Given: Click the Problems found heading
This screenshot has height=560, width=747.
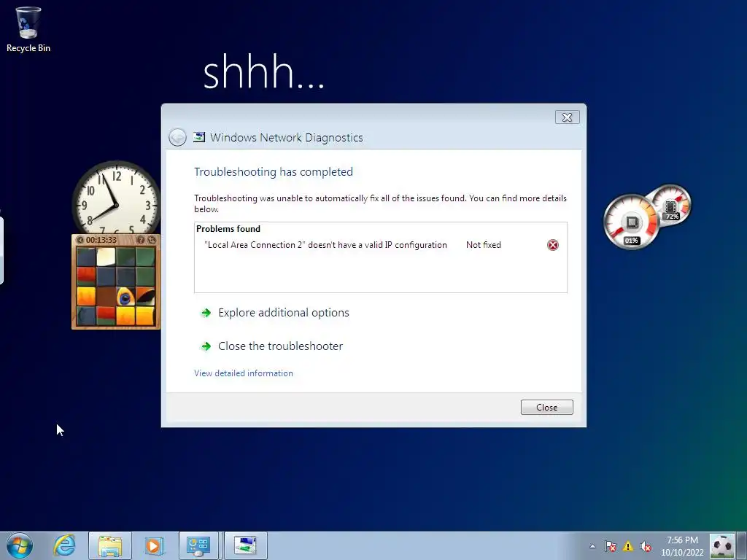Looking at the screenshot, I should [228, 228].
